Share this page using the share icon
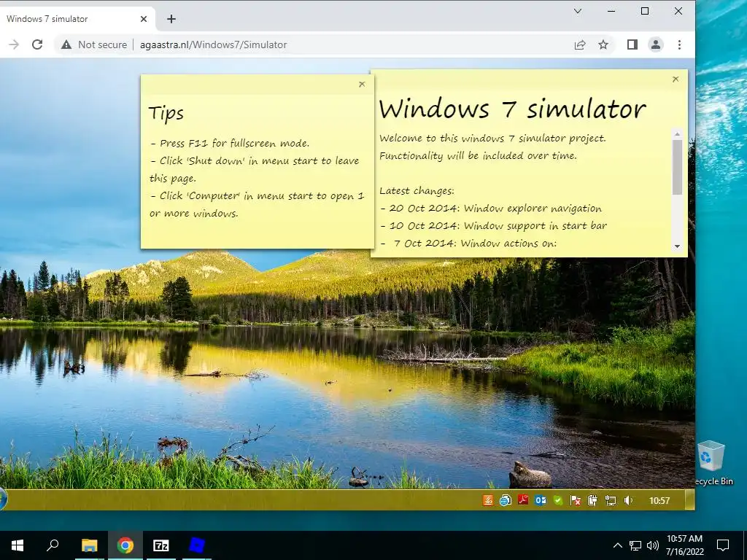 click(580, 44)
